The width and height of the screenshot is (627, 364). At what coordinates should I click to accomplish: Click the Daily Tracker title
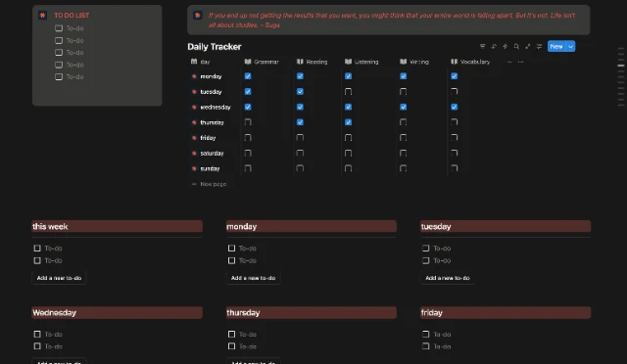pos(215,47)
